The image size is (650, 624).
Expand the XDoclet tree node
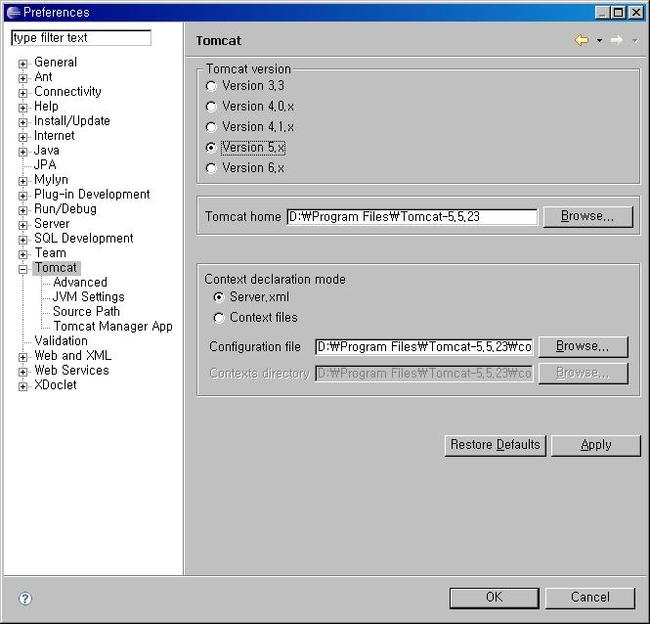coord(23,386)
